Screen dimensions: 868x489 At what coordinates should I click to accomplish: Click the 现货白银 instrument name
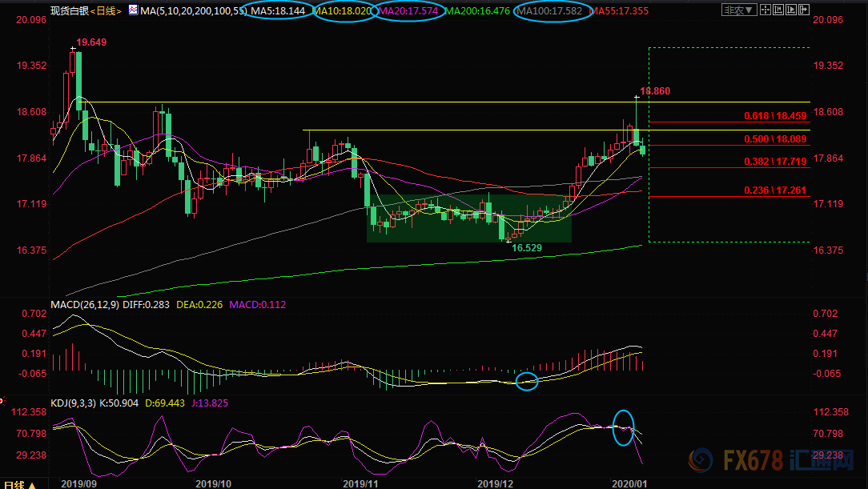pos(68,11)
